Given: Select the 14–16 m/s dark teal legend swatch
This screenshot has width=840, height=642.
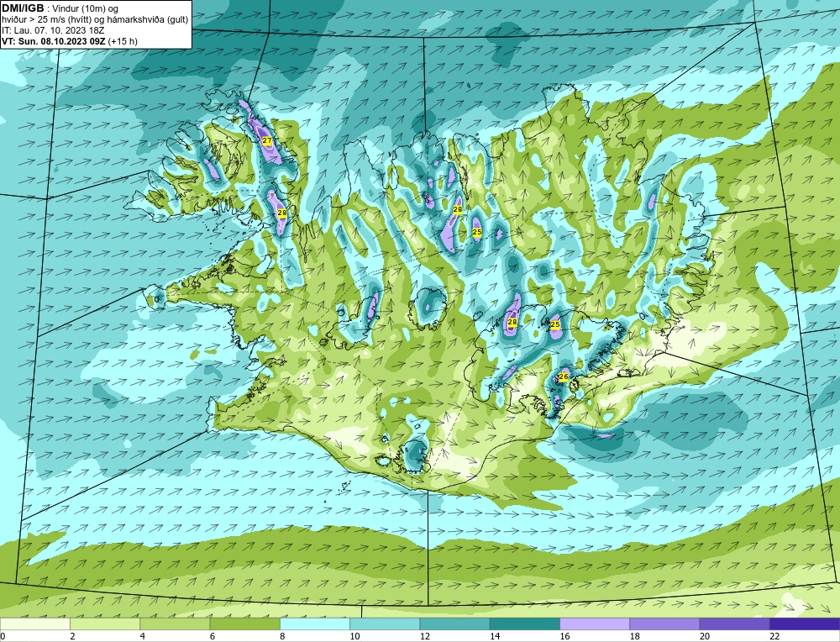Looking at the screenshot, I should [x=524, y=624].
